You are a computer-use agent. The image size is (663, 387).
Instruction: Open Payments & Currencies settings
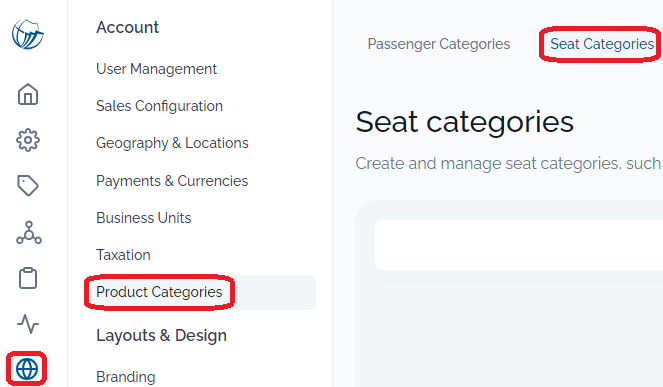(172, 181)
